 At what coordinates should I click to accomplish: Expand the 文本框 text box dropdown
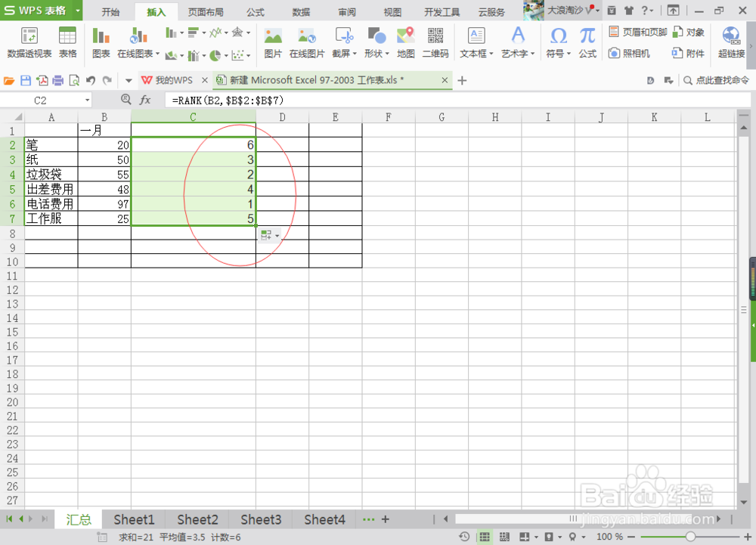pos(491,54)
